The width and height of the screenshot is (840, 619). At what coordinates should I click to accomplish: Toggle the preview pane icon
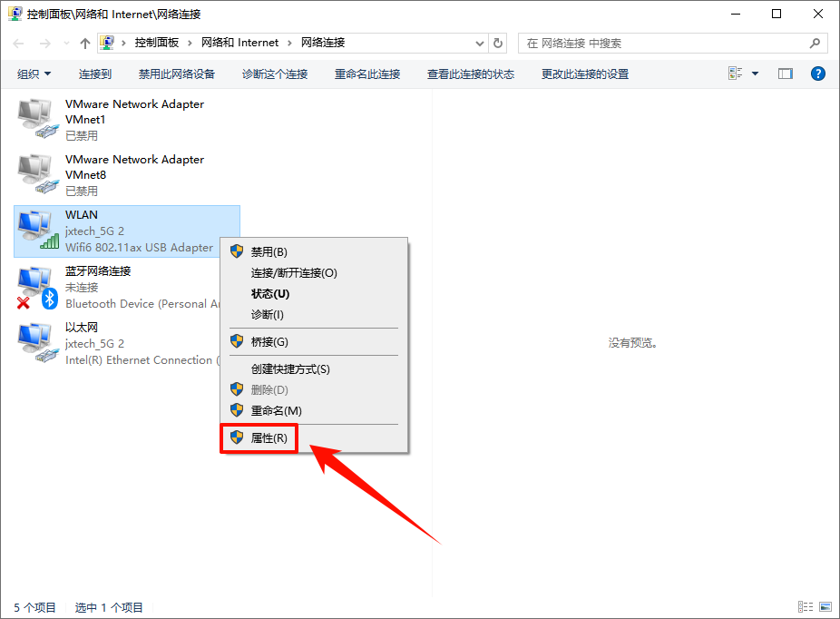[785, 74]
